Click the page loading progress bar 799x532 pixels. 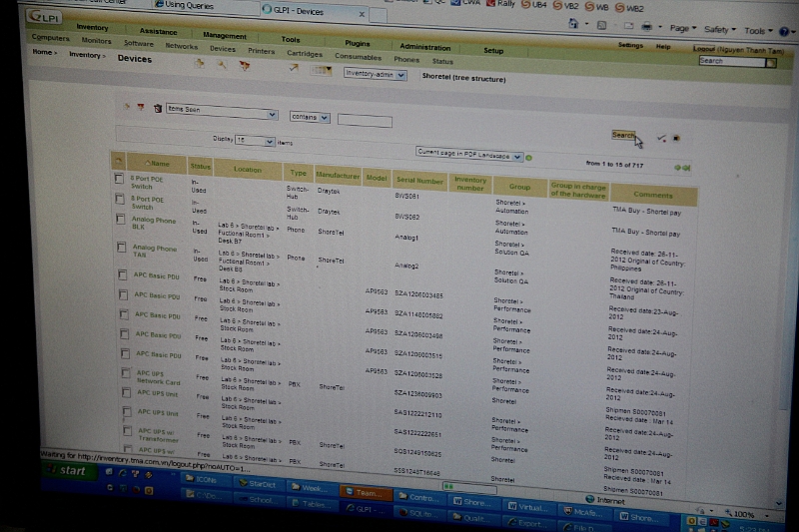469,488
